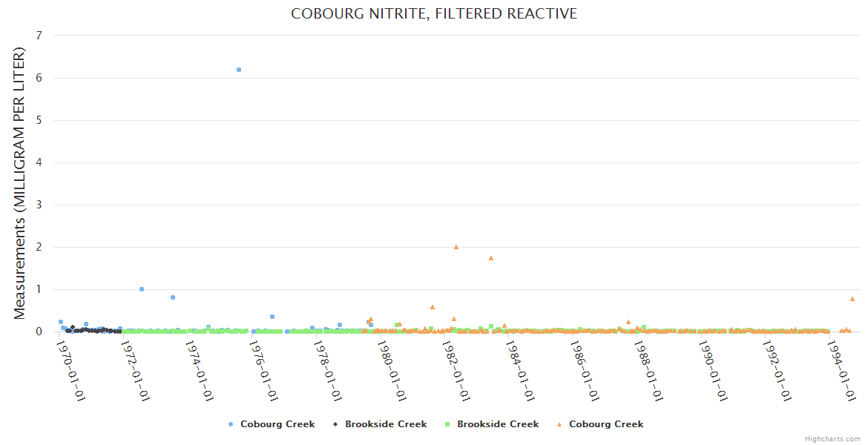Click the black diamond legend marker
Image resolution: width=868 pixels, height=445 pixels.
pos(335,424)
